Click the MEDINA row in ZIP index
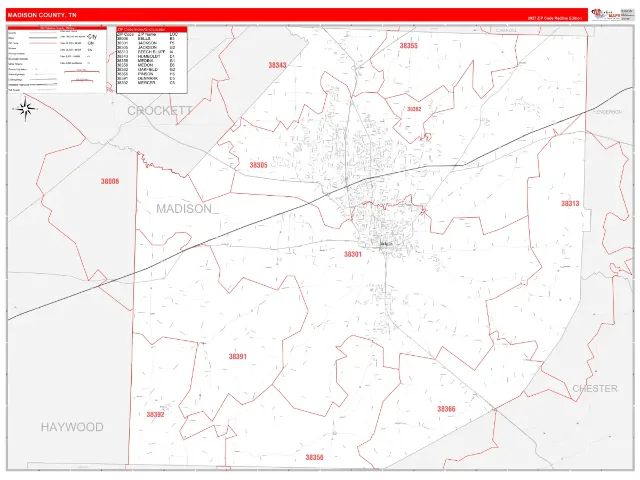The height and width of the screenshot is (480, 640). (147, 61)
